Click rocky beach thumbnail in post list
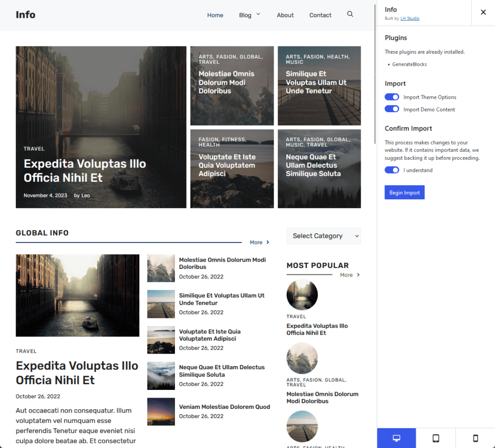Screen dimensions: 495x448 pos(161,340)
